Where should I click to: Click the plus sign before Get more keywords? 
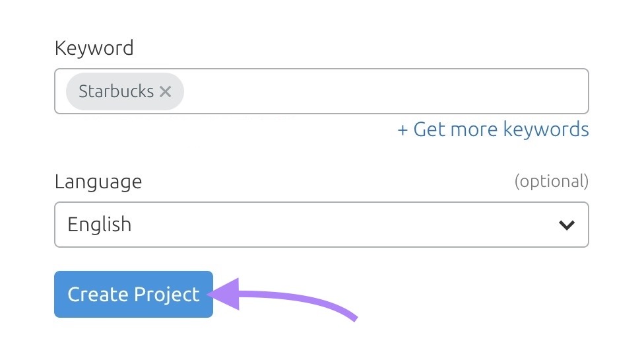402,130
